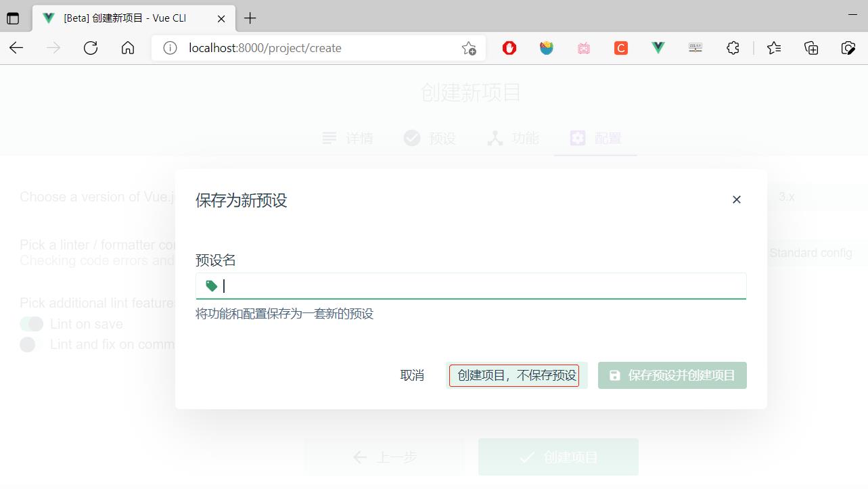Switch to the 预设 tab
The height and width of the screenshot is (489, 868).
point(430,138)
